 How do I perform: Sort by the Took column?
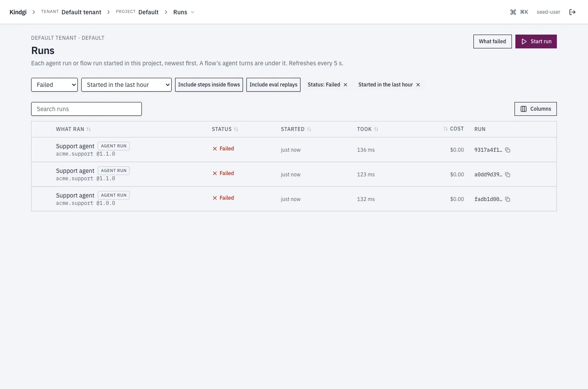[367, 129]
